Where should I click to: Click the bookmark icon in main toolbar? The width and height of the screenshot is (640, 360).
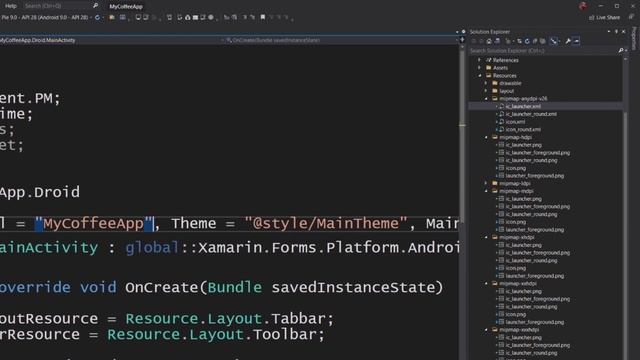pyautogui.click(x=263, y=17)
